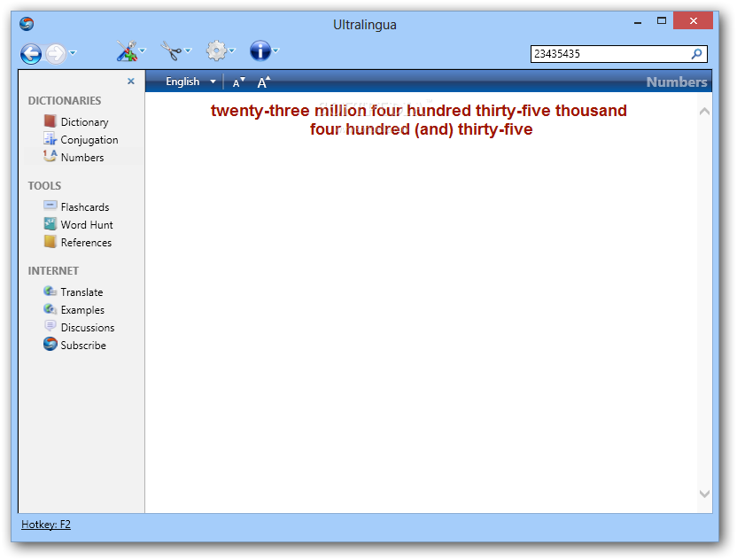The width and height of the screenshot is (737, 560).
Task: Open the English language dropdown
Action: coord(190,82)
